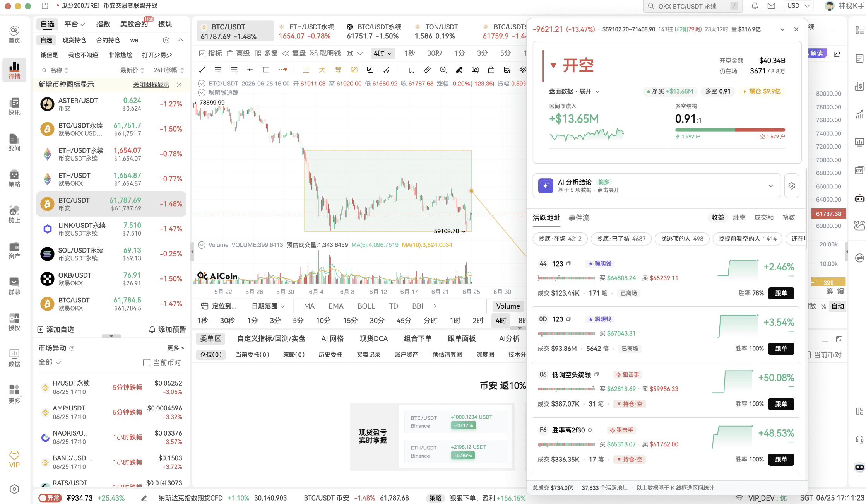Viewport: 866px width, 504px height.
Task: Click 添加自选 button
Action: [56, 330]
